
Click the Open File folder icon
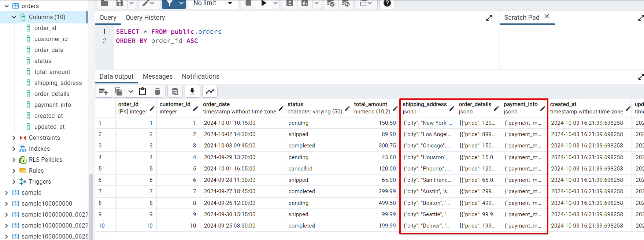point(104,3)
